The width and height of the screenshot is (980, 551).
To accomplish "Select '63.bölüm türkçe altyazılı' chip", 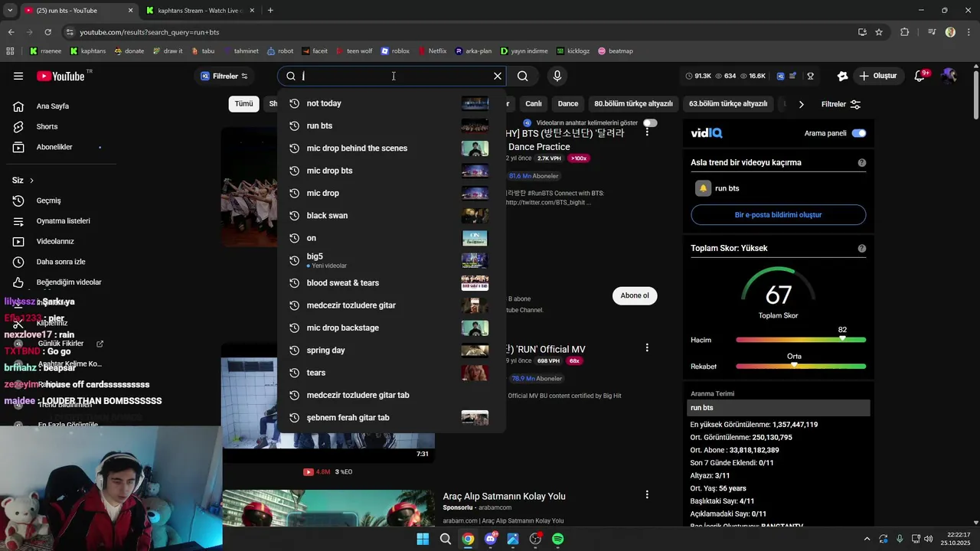I will pos(728,104).
